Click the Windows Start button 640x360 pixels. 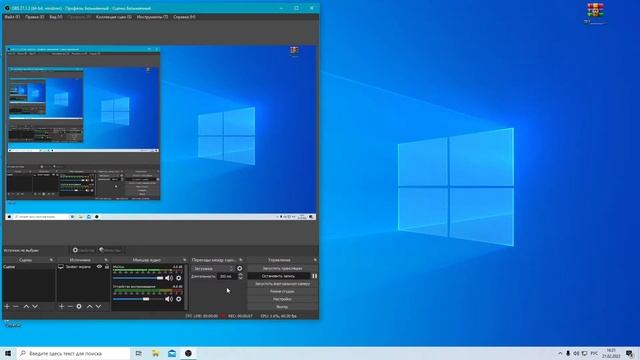point(8,353)
